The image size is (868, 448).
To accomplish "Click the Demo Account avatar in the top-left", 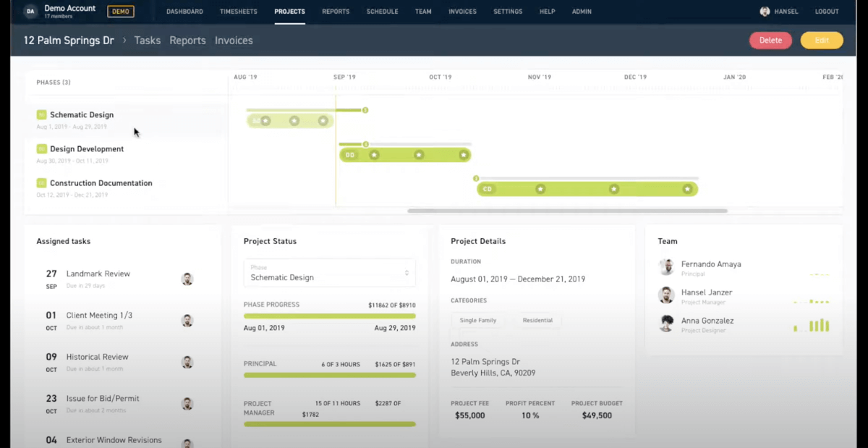I will [x=29, y=11].
